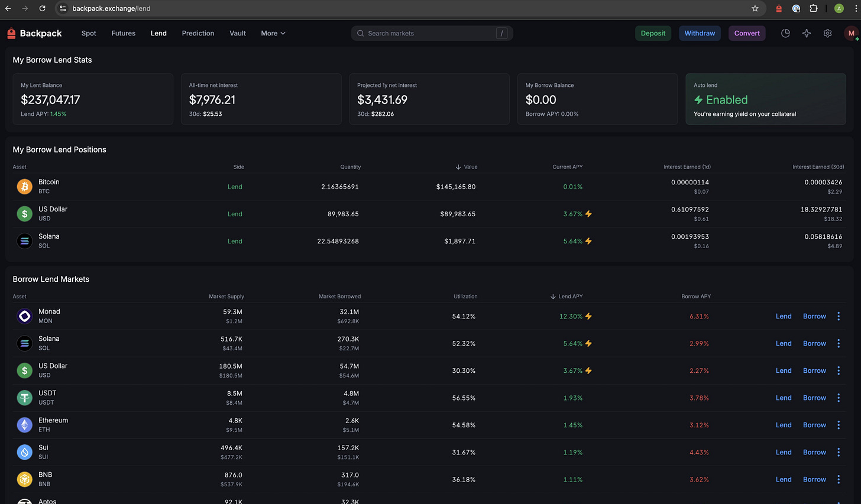861x504 pixels.
Task: Click the Solana icon in positions
Action: tap(24, 241)
